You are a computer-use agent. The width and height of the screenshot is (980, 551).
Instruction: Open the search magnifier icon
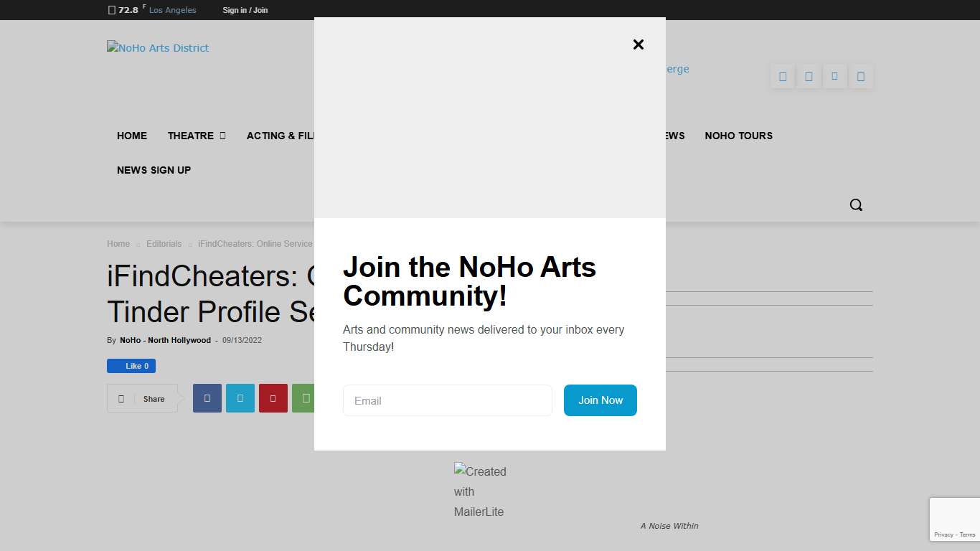pos(856,204)
